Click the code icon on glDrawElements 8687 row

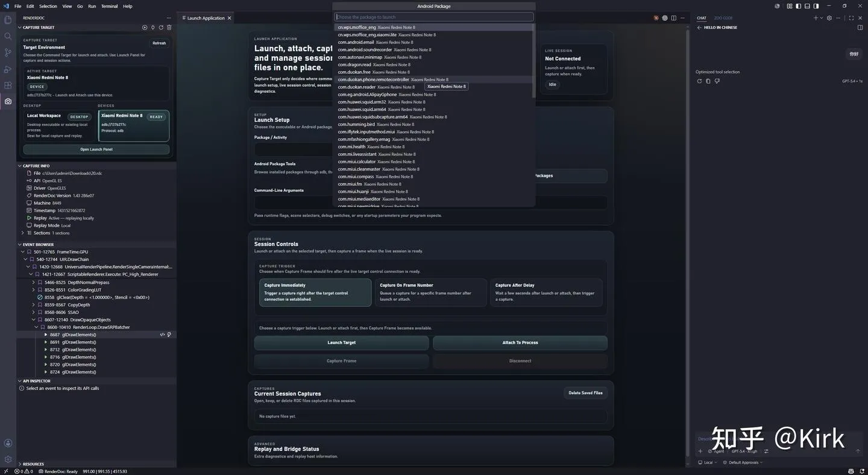tap(162, 335)
